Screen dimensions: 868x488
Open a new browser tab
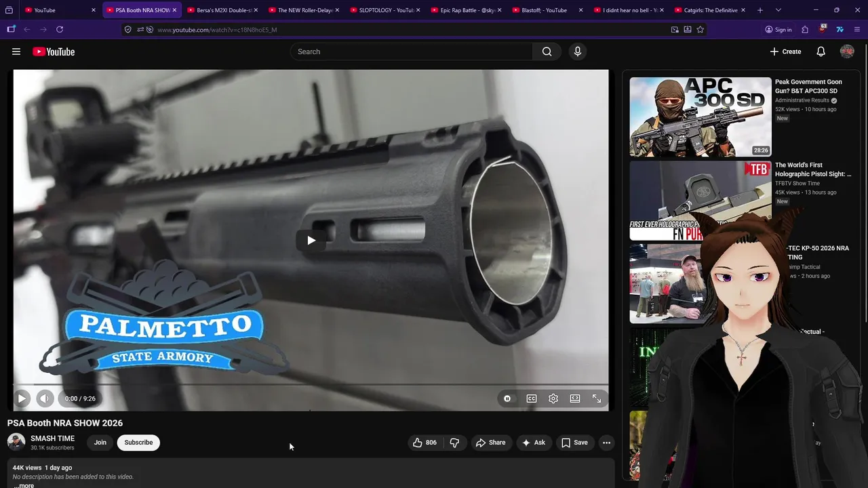[760, 10]
